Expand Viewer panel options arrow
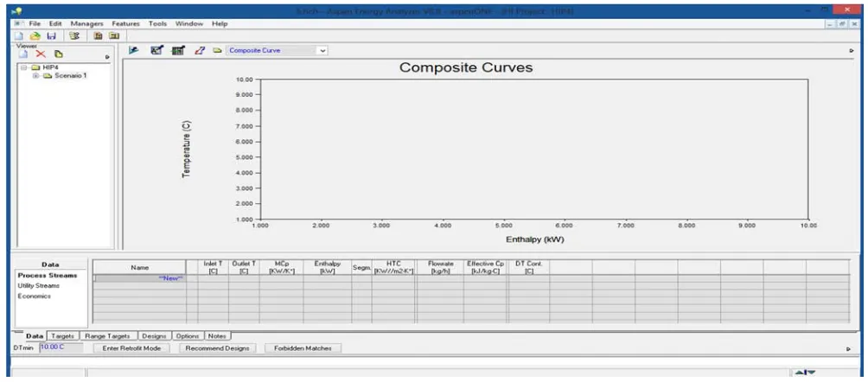 click(107, 56)
